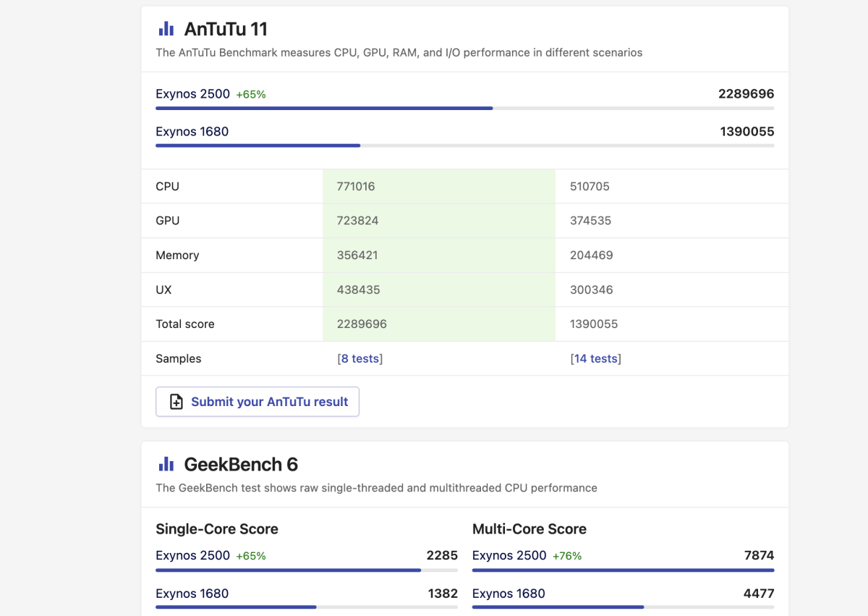This screenshot has width=868, height=616.
Task: Click Exynos 1680 Single-Core score bar
Action: coord(307,607)
